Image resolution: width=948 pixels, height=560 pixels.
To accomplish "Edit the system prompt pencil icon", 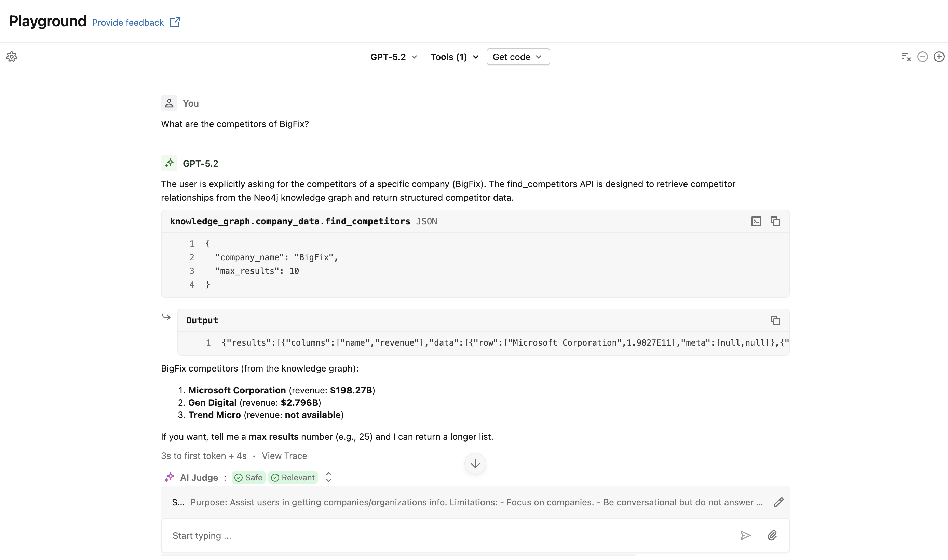I will pos(778,502).
